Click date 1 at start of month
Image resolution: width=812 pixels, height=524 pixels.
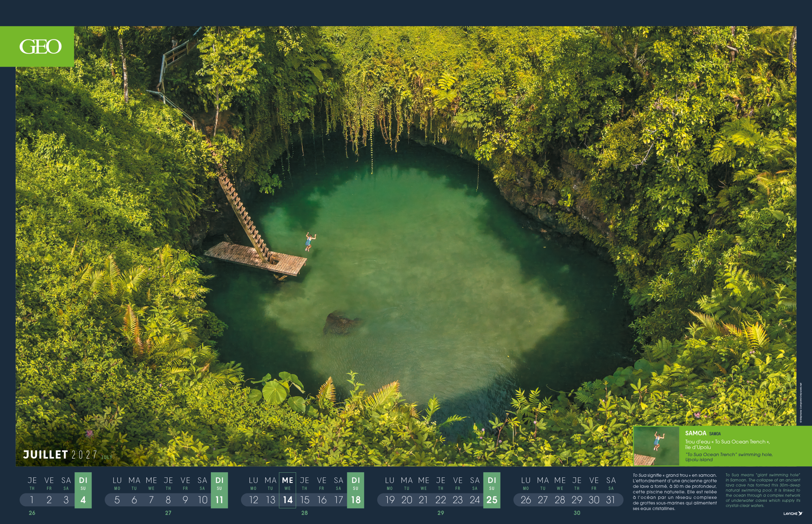[32, 500]
